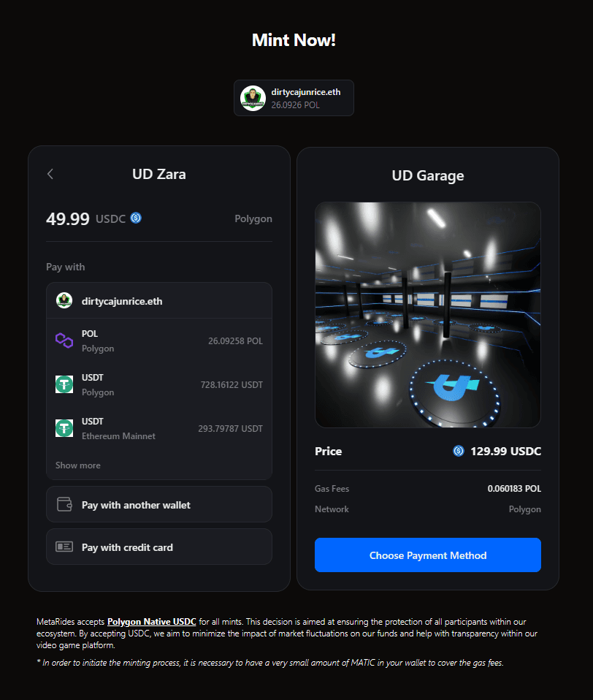The image size is (593, 700).
Task: Click the back chevron on UD Zara panel
Action: 50,174
